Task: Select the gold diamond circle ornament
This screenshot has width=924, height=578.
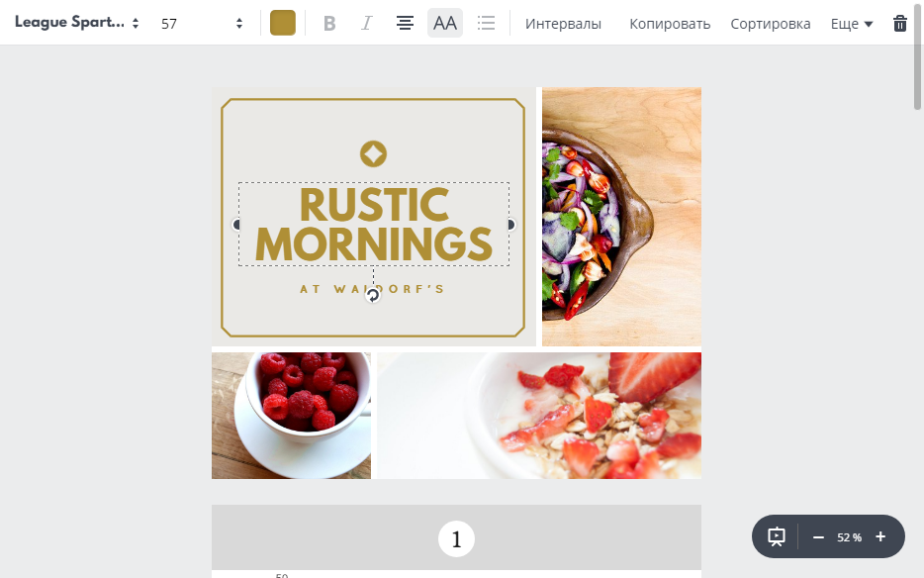Action: pos(374,154)
